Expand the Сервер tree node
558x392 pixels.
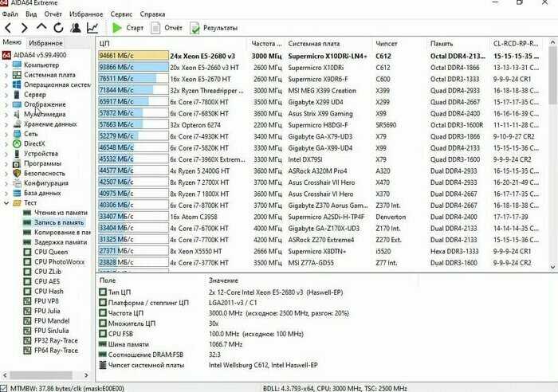[x=6, y=95]
